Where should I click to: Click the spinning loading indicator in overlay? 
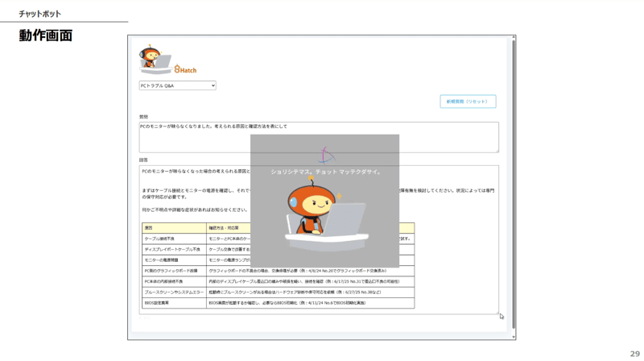(324, 156)
